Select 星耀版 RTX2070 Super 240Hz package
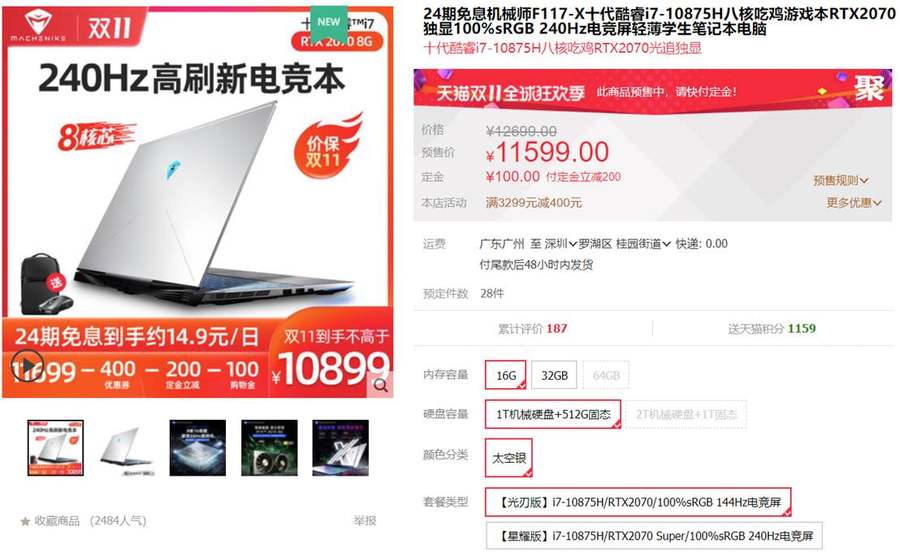 coord(654,536)
